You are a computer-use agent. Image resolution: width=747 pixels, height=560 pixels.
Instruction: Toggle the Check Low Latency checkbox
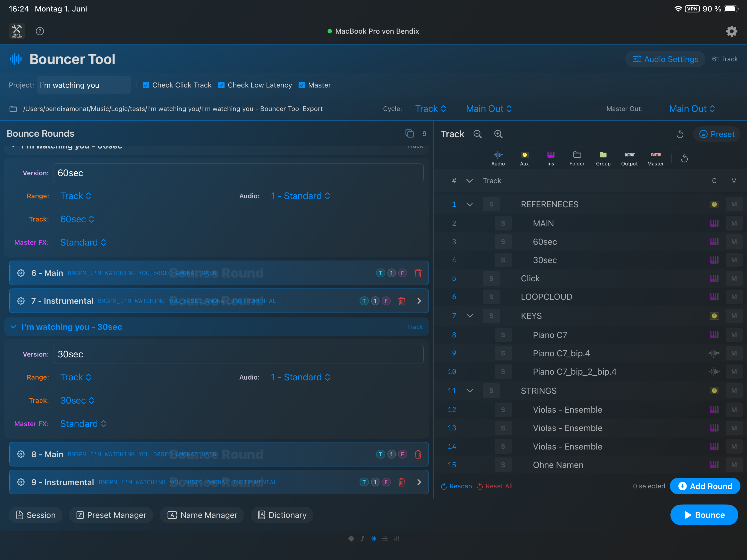tap(221, 85)
